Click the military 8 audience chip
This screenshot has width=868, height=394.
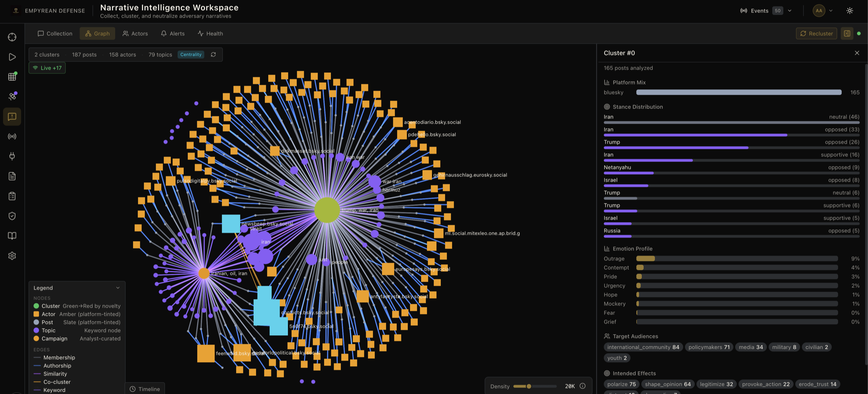784,347
